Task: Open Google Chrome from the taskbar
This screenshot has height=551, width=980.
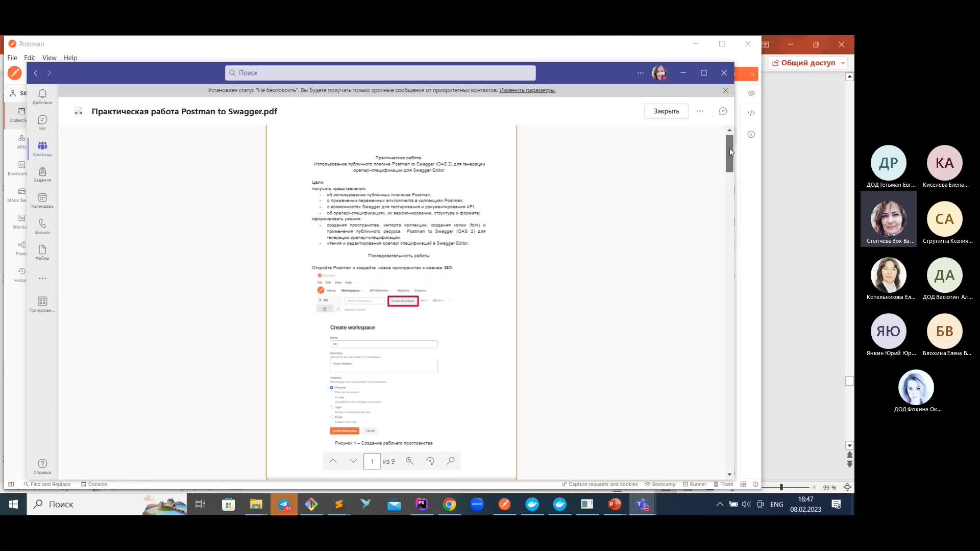Action: pyautogui.click(x=449, y=504)
